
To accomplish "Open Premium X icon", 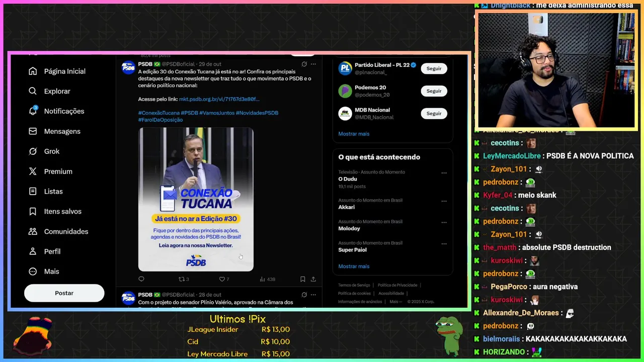I will [33, 171].
